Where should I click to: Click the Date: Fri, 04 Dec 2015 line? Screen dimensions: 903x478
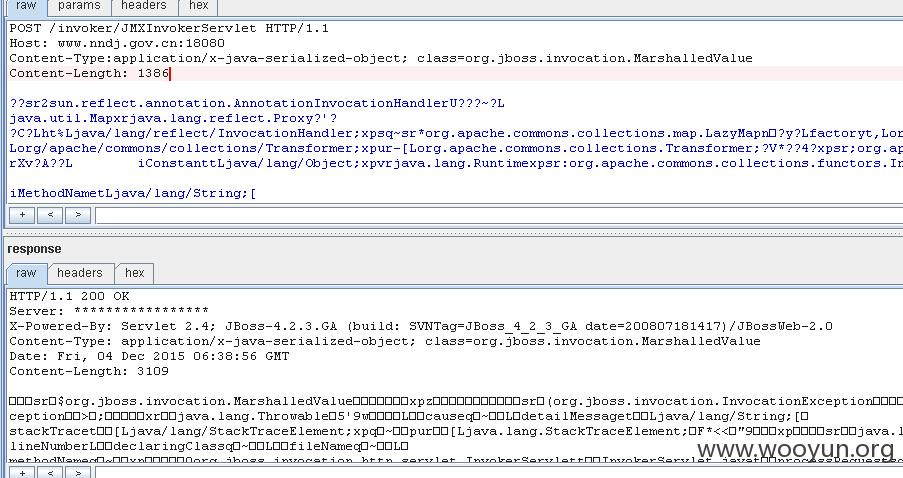[x=149, y=356]
